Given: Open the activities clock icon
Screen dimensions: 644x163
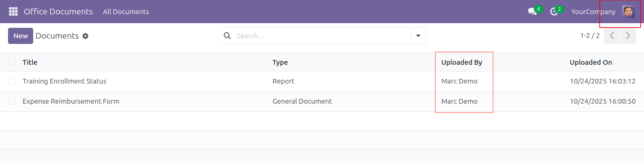Looking at the screenshot, I should pos(554,11).
